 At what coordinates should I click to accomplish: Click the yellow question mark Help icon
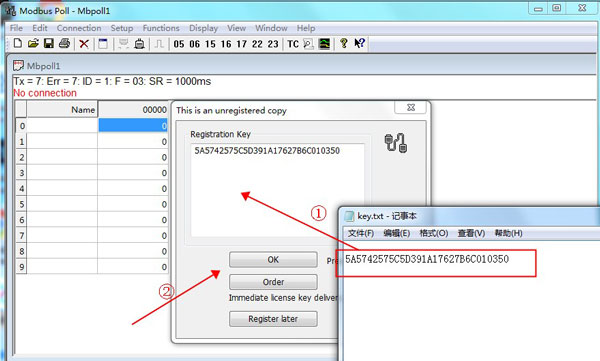pyautogui.click(x=344, y=43)
